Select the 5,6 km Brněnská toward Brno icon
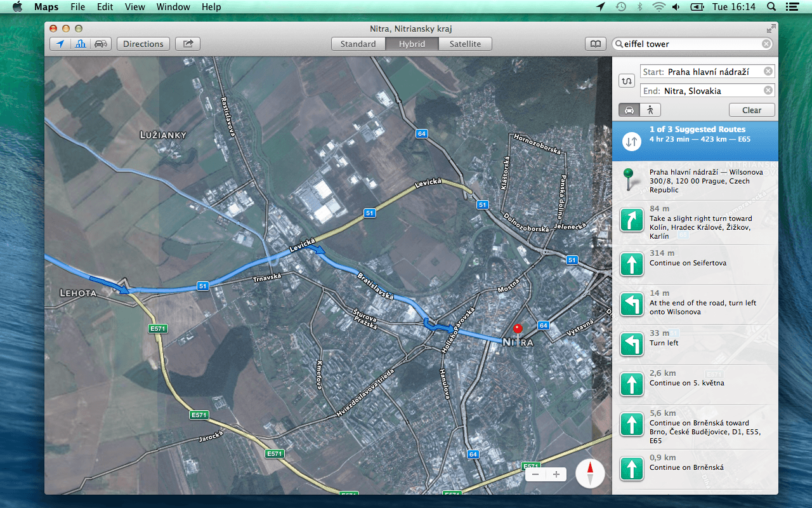The width and height of the screenshot is (812, 508). [631, 424]
